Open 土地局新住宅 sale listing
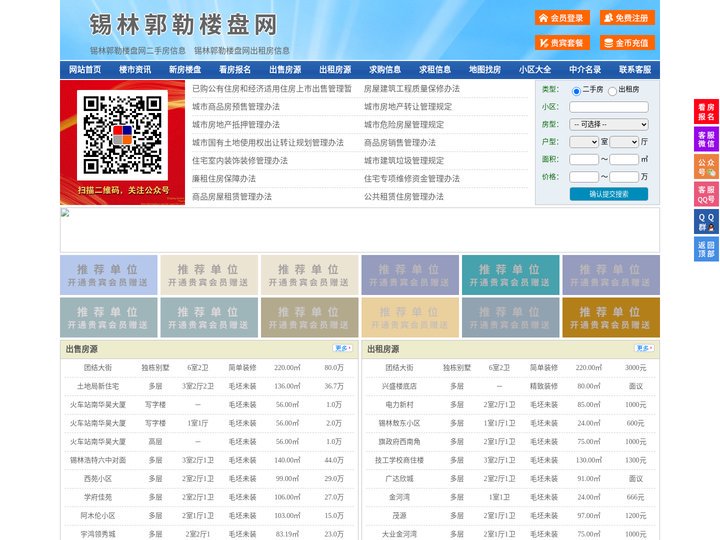 tap(98, 386)
